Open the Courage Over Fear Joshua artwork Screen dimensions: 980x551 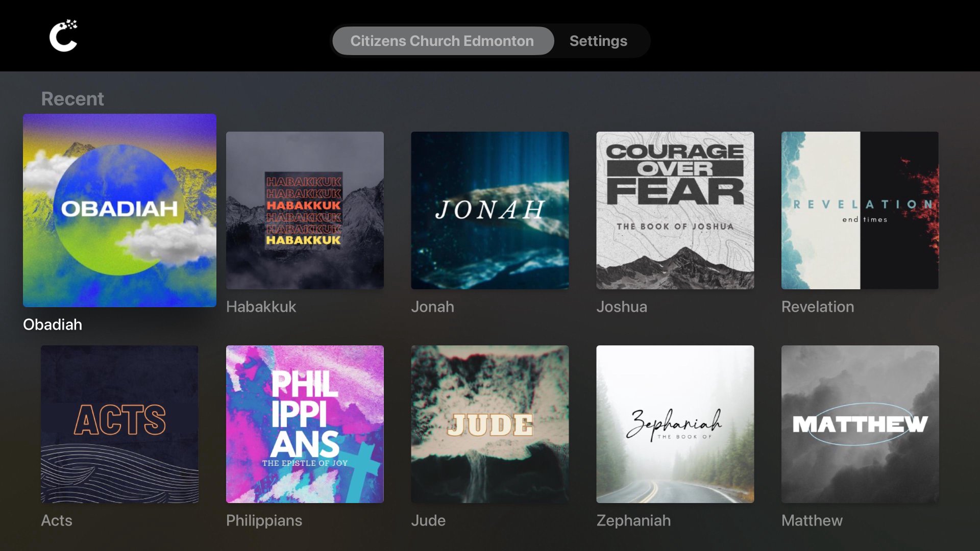coord(675,210)
